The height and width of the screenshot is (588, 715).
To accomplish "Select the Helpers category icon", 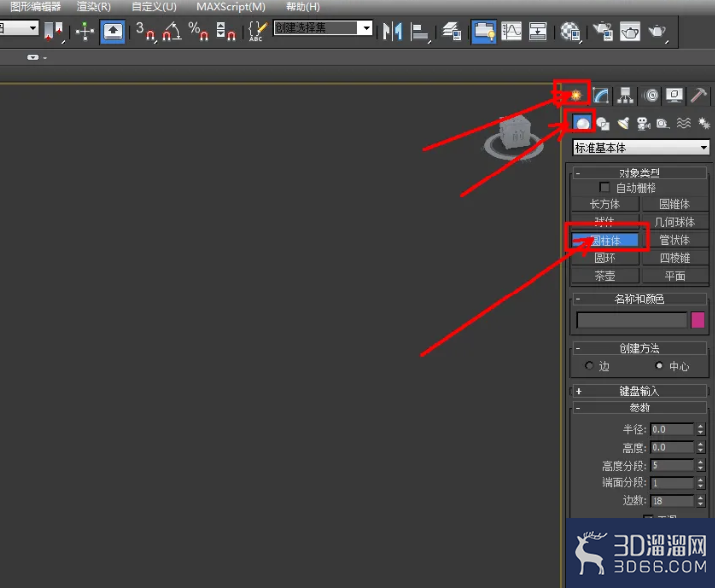I will (663, 124).
